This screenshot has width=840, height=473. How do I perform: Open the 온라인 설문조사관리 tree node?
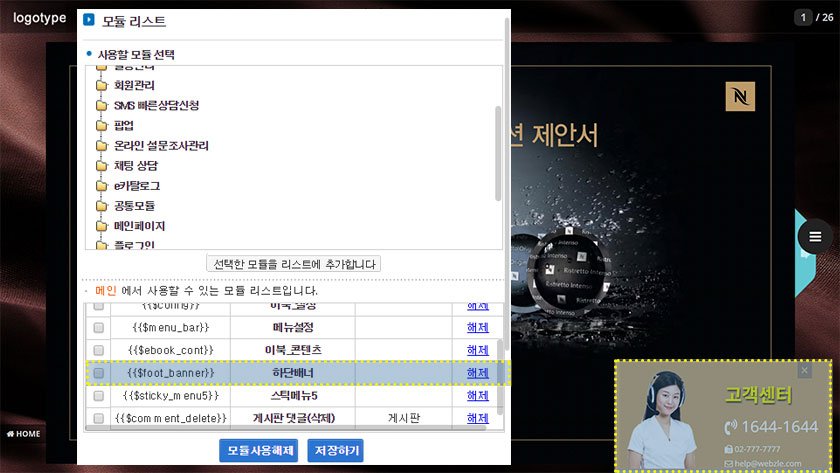(161, 145)
